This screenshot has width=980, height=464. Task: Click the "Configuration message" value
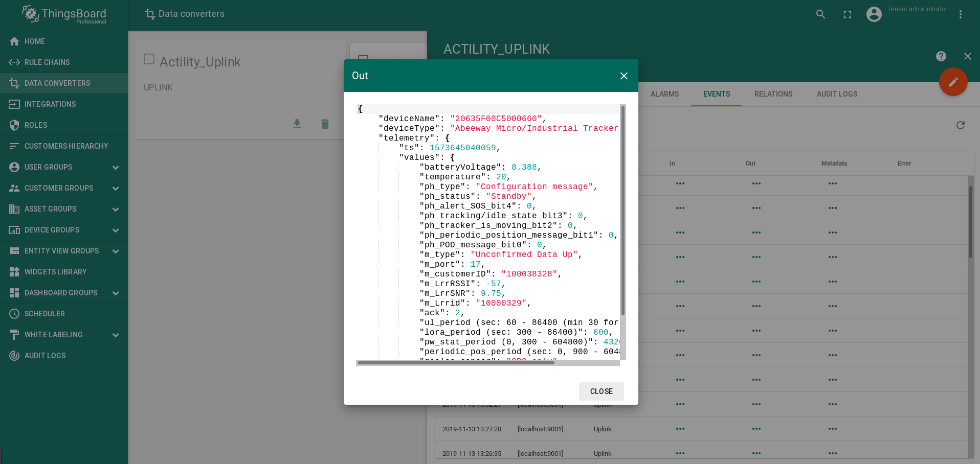534,187
